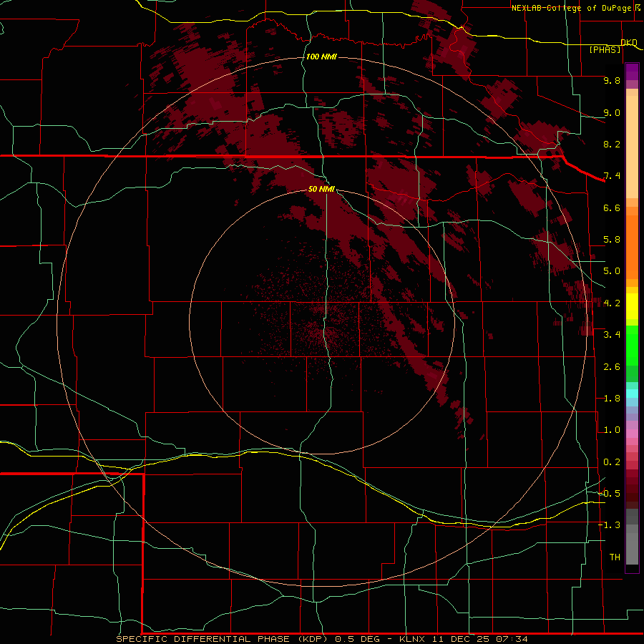The image size is (644, 644).
Task: Click the cyan band of the color bar
Action: coord(632,394)
